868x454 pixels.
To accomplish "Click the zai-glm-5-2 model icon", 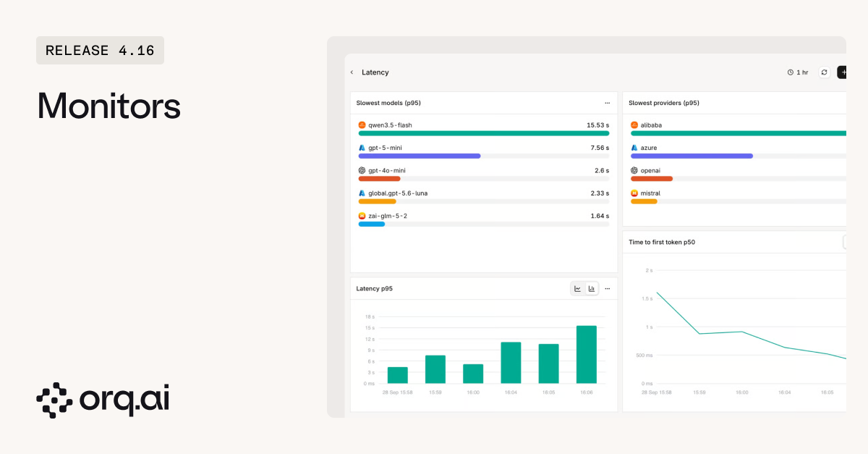I will coord(362,216).
